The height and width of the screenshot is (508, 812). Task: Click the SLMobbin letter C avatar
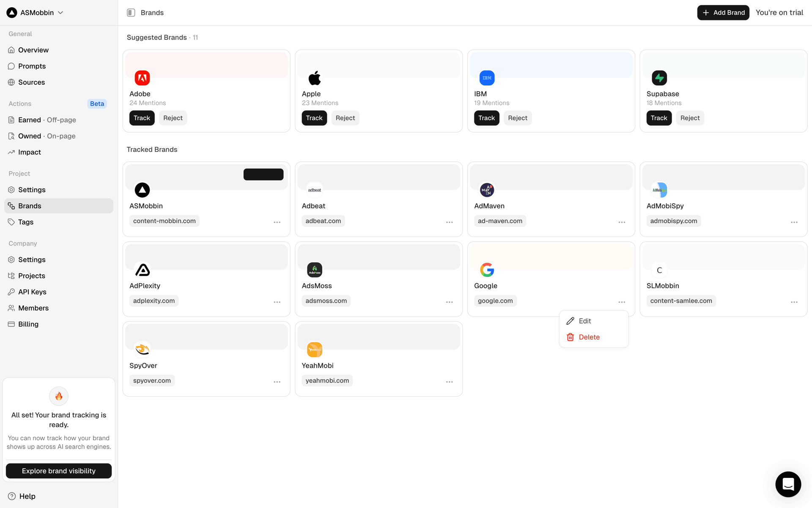(659, 270)
